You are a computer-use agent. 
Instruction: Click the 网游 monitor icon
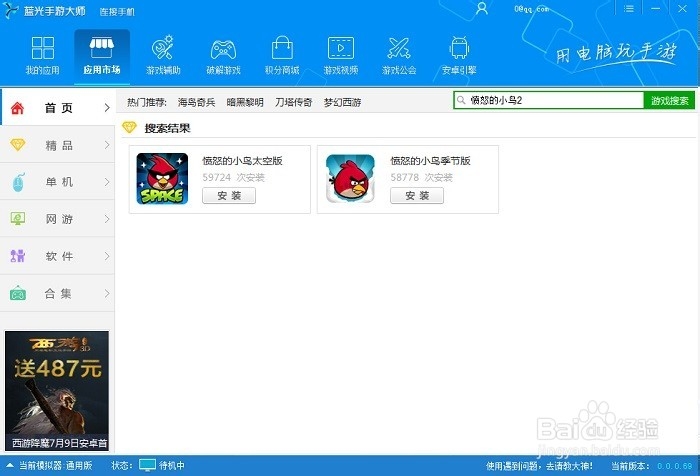17,219
